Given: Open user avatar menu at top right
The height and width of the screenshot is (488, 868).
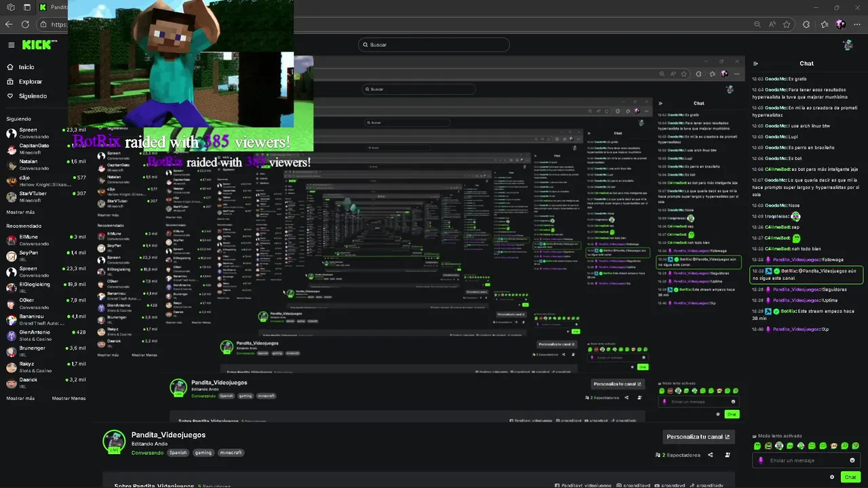Looking at the screenshot, I should pyautogui.click(x=848, y=45).
